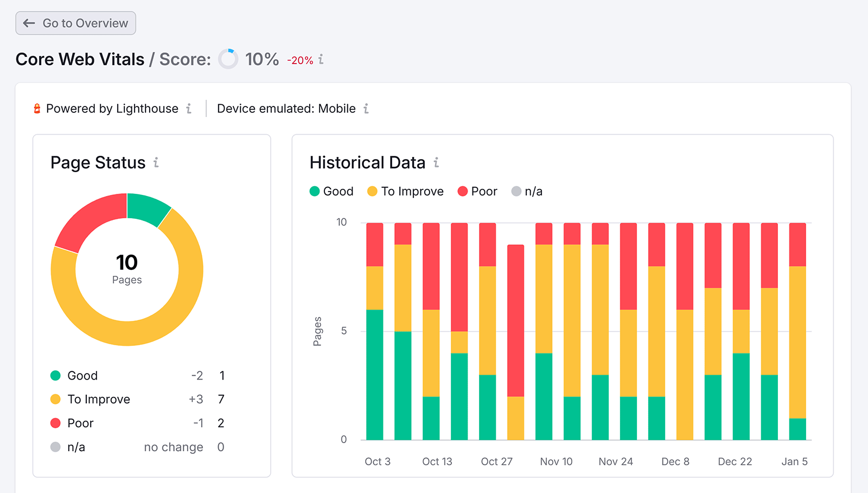Viewport: 868px width, 493px height.
Task: Click the Lighthouse logo icon
Action: click(x=36, y=108)
